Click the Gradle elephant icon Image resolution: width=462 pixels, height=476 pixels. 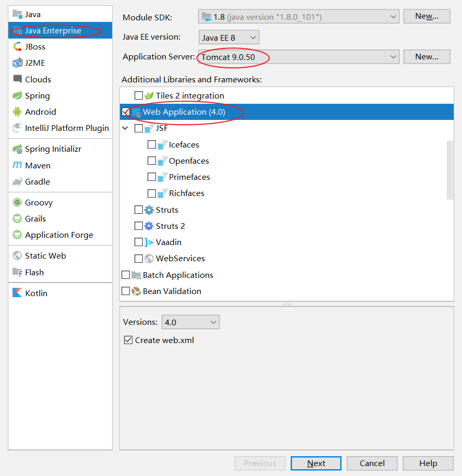tap(17, 181)
